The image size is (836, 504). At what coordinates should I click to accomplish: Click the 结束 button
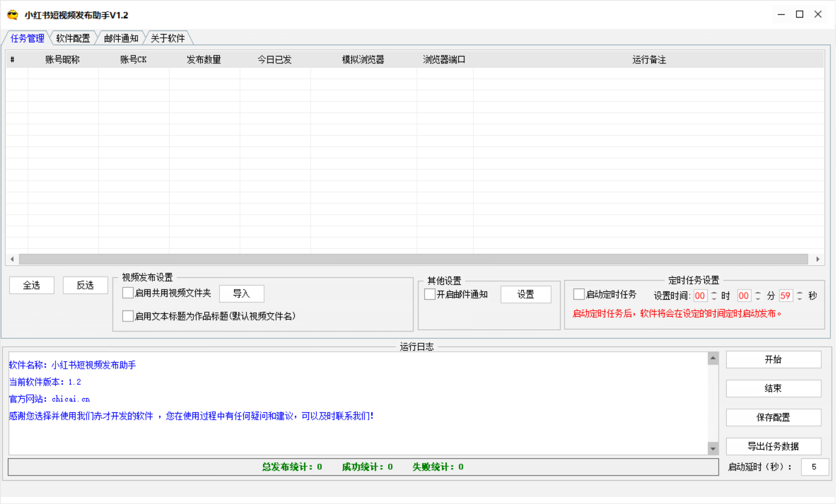773,389
